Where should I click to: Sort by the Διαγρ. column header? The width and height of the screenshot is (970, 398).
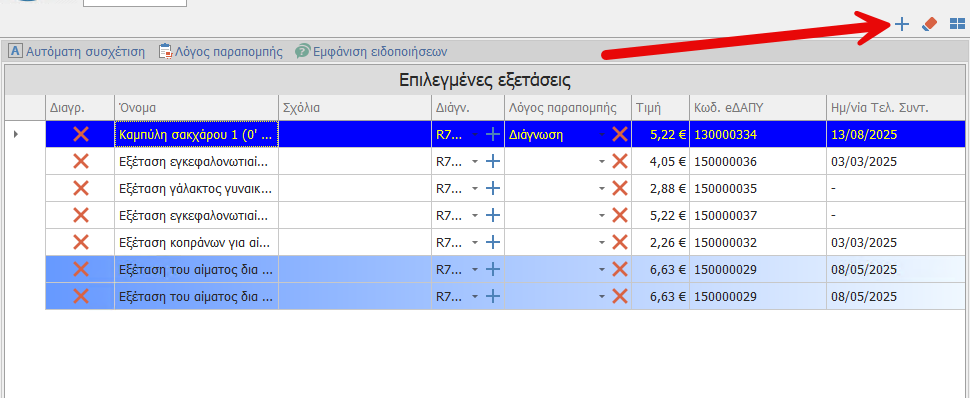coord(80,108)
